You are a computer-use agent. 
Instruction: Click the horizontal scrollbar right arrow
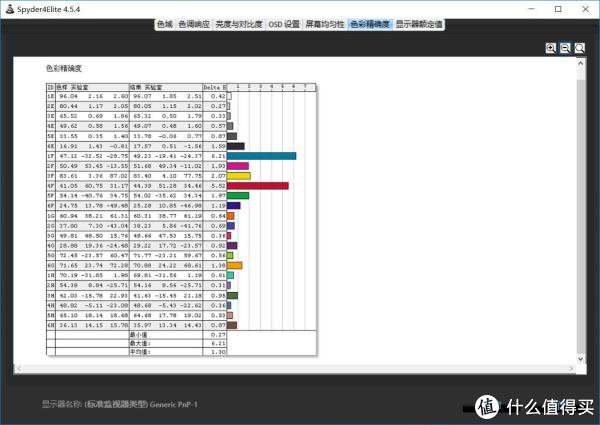pyautogui.click(x=571, y=369)
